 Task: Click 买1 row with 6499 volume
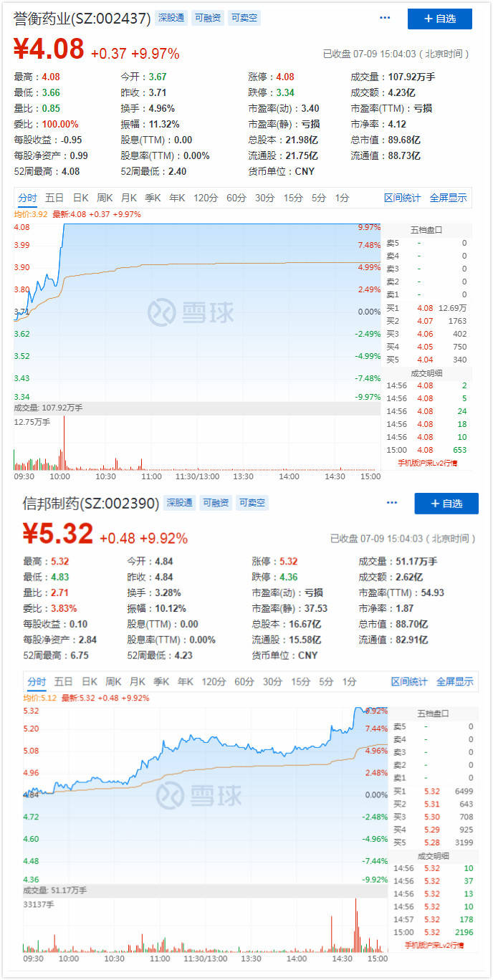[x=433, y=791]
